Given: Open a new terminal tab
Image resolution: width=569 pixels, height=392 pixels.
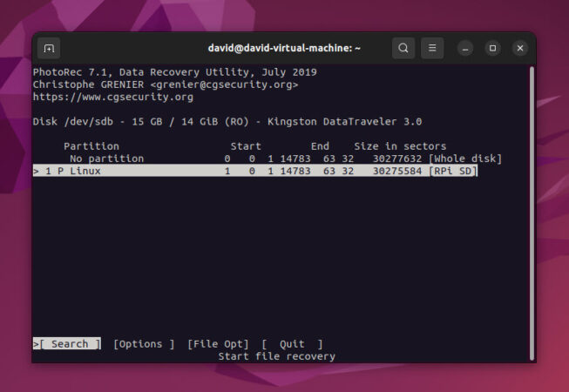Looking at the screenshot, I should tap(49, 48).
